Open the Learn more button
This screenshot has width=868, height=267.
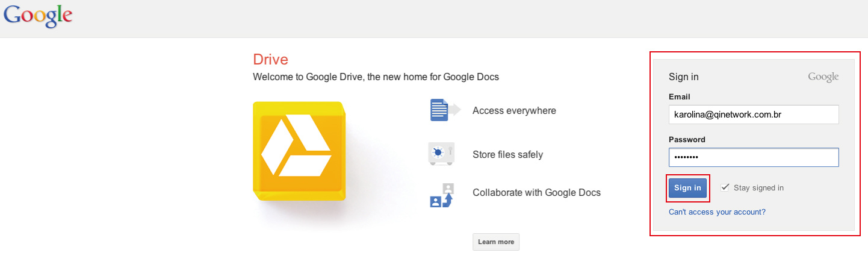click(495, 242)
